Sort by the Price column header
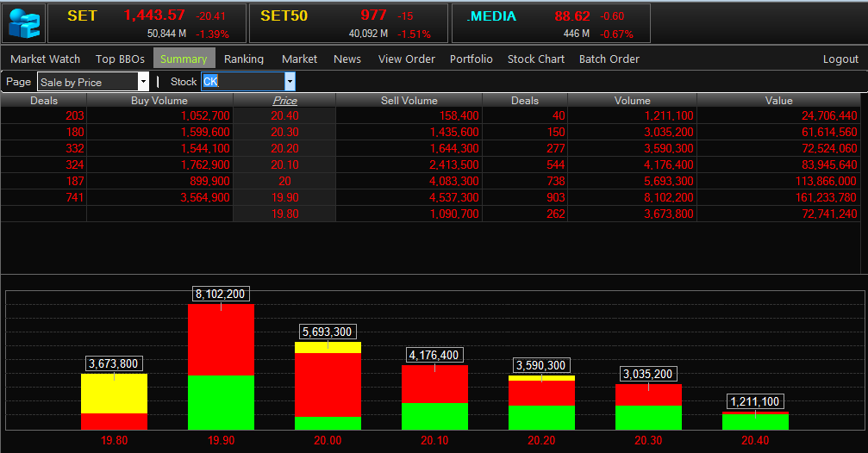Viewport: 868px width, 453px height. pyautogui.click(x=284, y=101)
